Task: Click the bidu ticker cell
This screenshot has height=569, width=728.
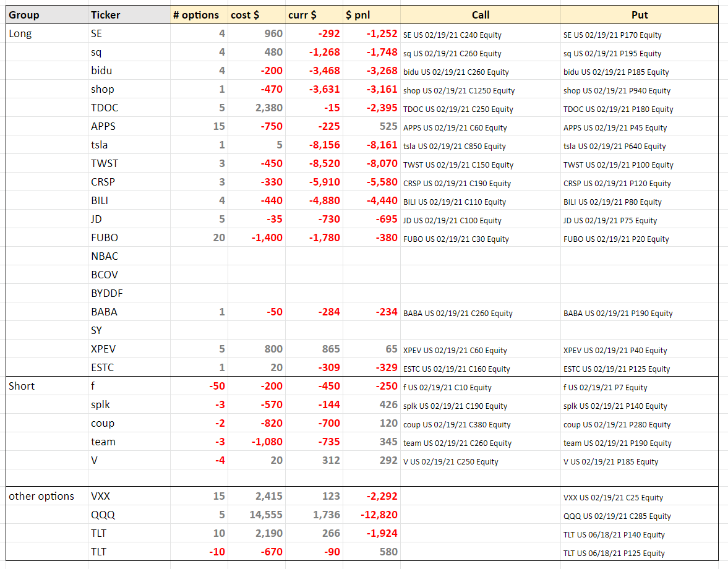Action: click(x=129, y=71)
